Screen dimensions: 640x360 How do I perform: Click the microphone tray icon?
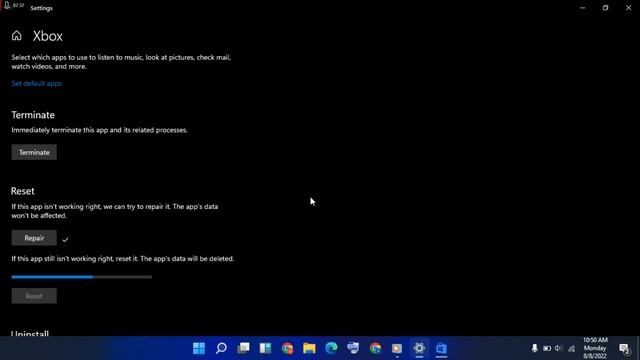coord(535,348)
